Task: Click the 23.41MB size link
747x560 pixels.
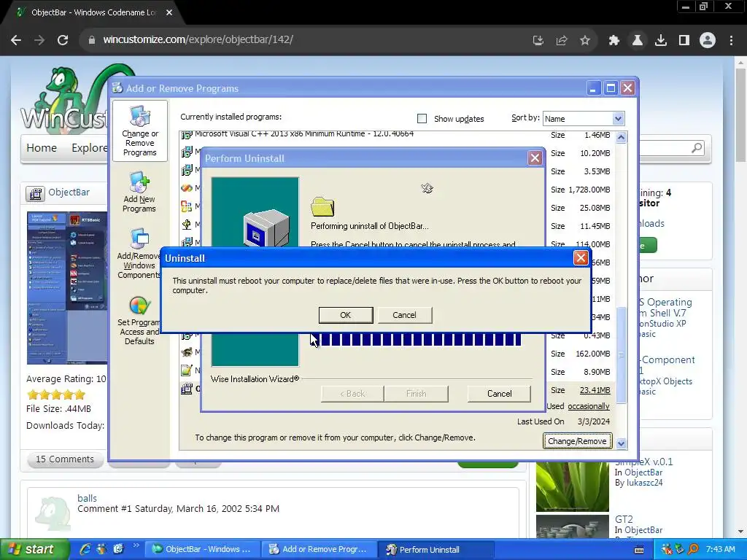Action: [x=595, y=390]
